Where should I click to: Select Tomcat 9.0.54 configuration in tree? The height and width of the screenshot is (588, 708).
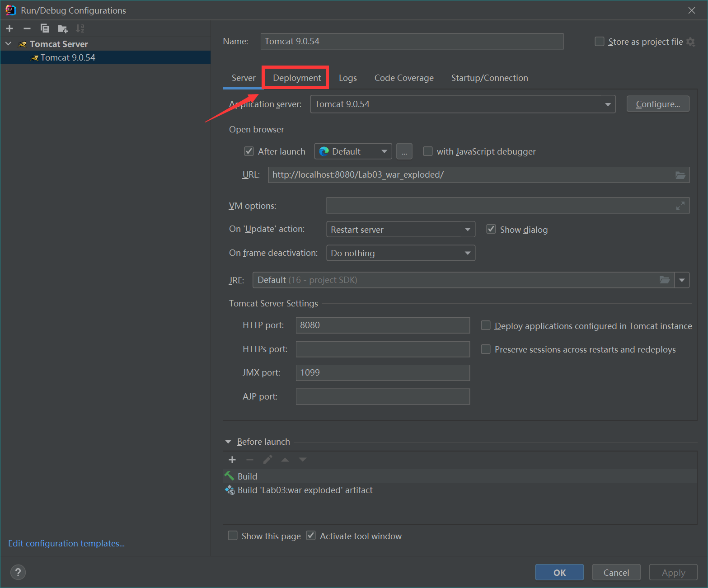(105, 57)
